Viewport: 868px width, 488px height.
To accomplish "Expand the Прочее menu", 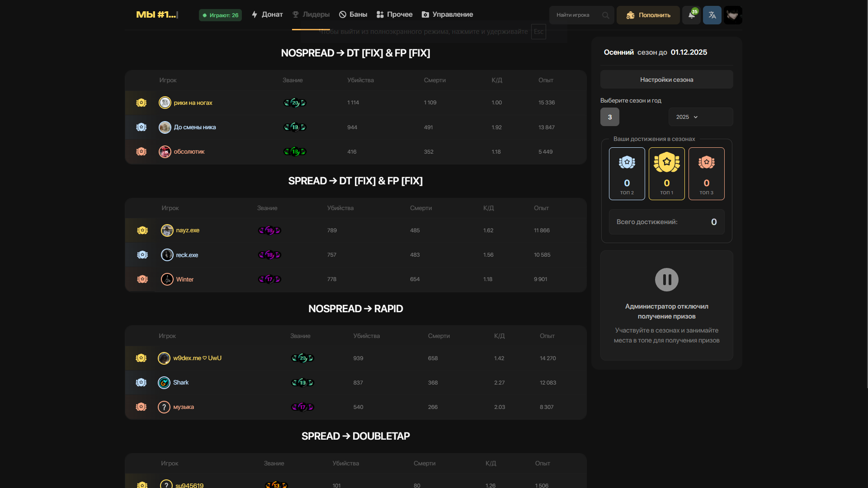I will [394, 14].
